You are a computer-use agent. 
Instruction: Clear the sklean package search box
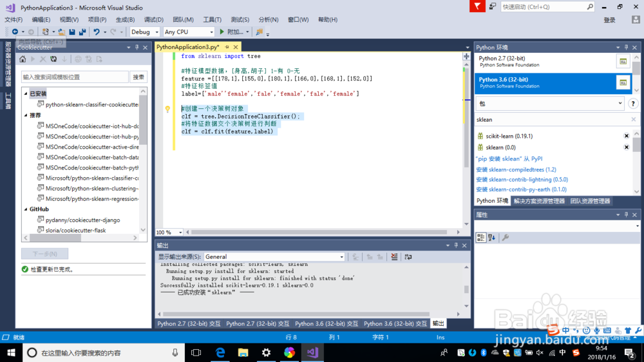coord(633,120)
